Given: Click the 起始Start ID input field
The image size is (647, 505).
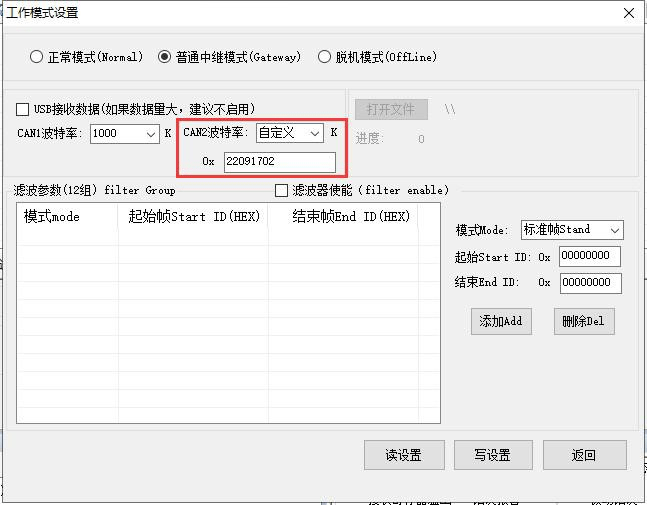Looking at the screenshot, I should 589,257.
